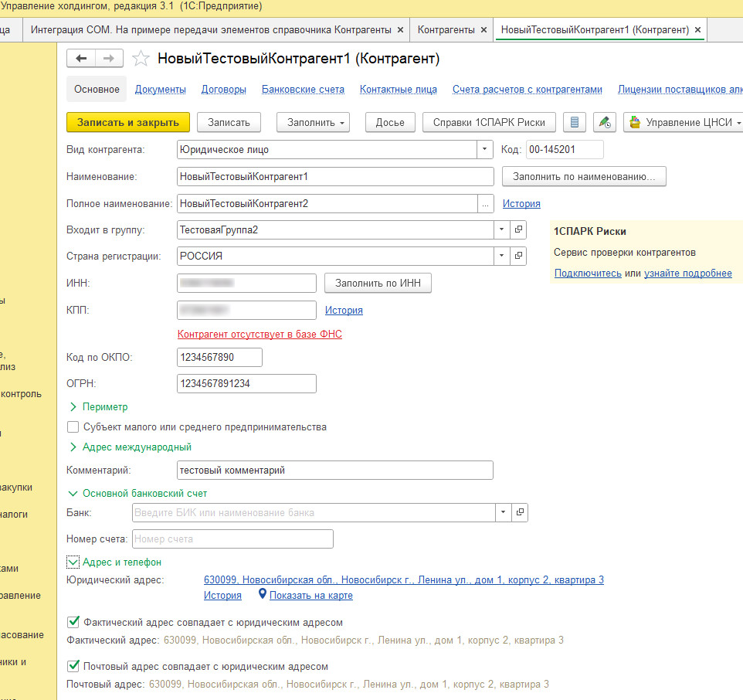Screen dimensions: 743x700
Task: Click the Записать и закрыть button
Action: (x=128, y=122)
